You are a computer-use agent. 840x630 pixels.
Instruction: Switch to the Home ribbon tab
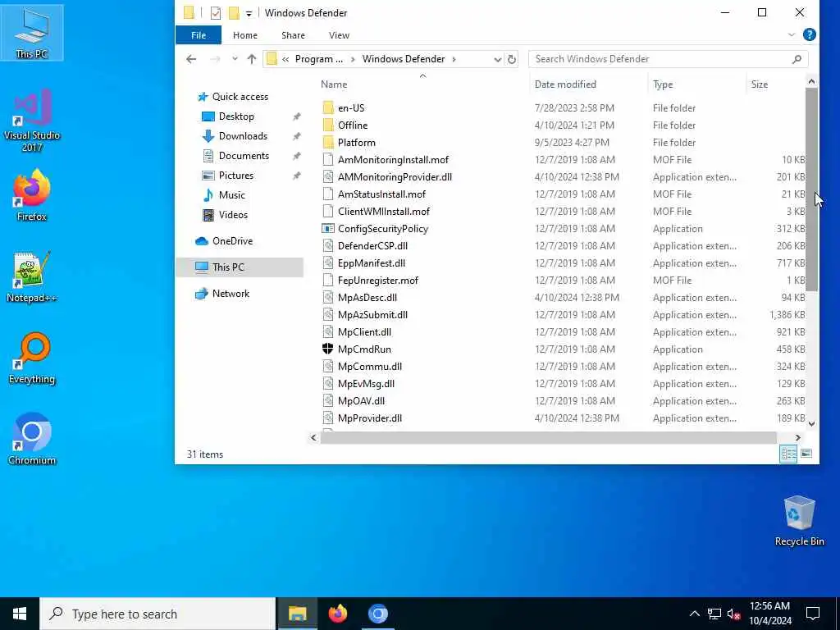(x=245, y=35)
